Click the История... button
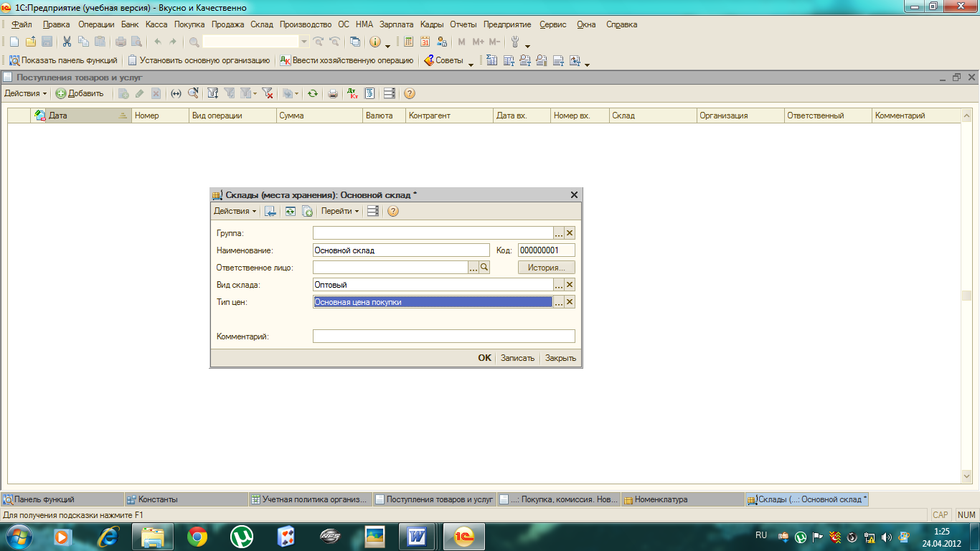This screenshot has width=980, height=551. click(x=547, y=268)
